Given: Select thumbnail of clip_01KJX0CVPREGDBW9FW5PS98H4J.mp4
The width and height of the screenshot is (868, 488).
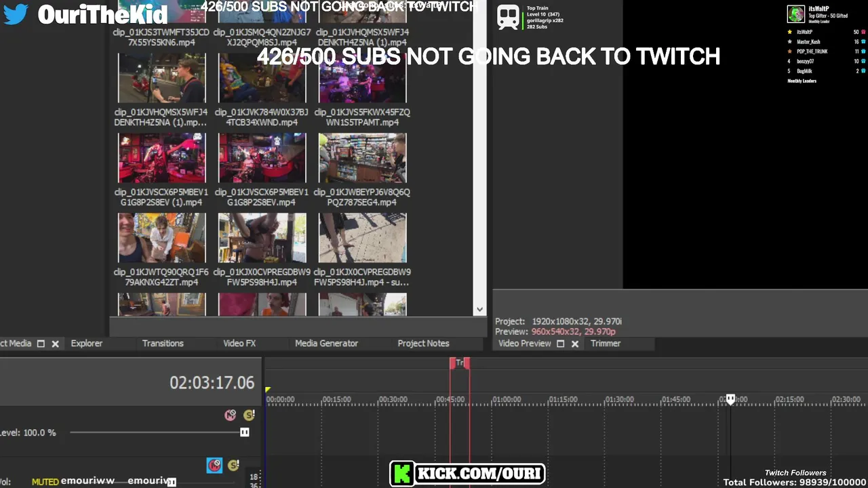Looking at the screenshot, I should (262, 238).
